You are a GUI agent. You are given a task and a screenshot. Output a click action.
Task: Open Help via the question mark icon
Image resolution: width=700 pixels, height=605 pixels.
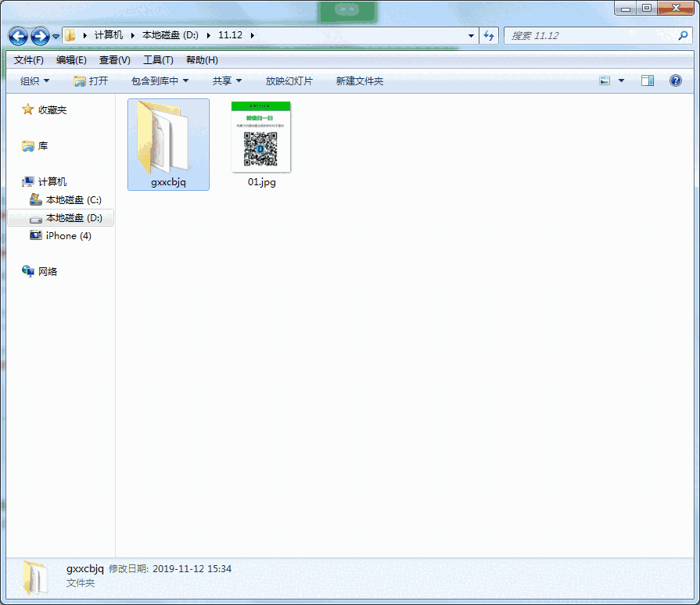675,81
